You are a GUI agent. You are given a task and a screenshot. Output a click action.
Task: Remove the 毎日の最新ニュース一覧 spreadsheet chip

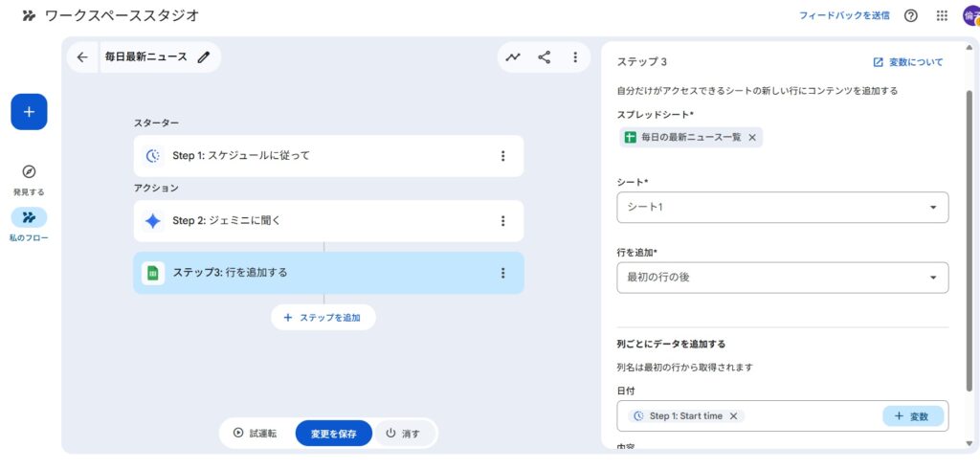point(752,138)
